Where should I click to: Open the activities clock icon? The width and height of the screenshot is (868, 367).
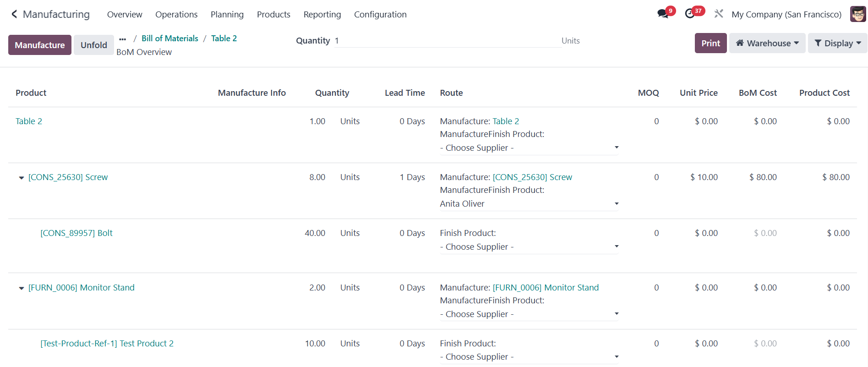690,14
